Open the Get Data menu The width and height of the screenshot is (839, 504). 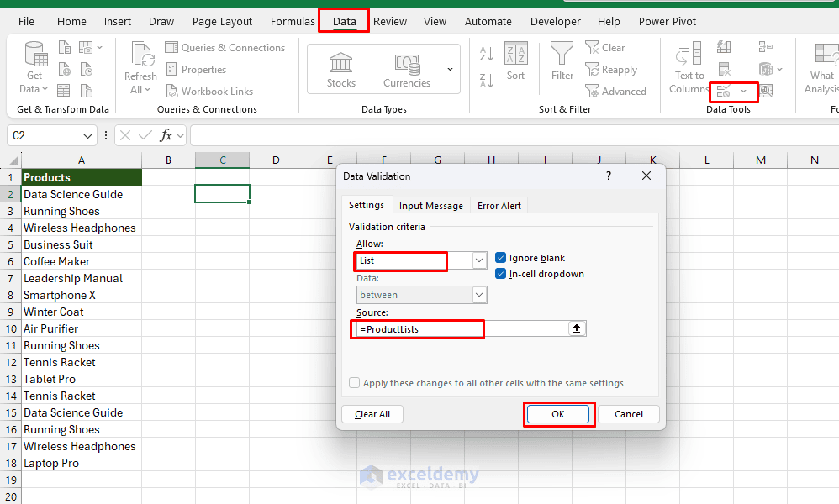tap(36, 67)
